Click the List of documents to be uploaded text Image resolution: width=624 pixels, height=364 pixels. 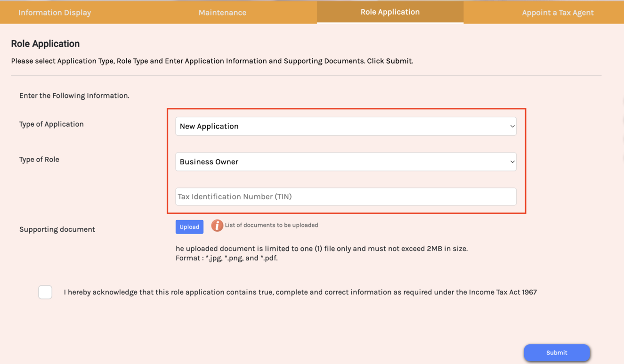click(271, 225)
